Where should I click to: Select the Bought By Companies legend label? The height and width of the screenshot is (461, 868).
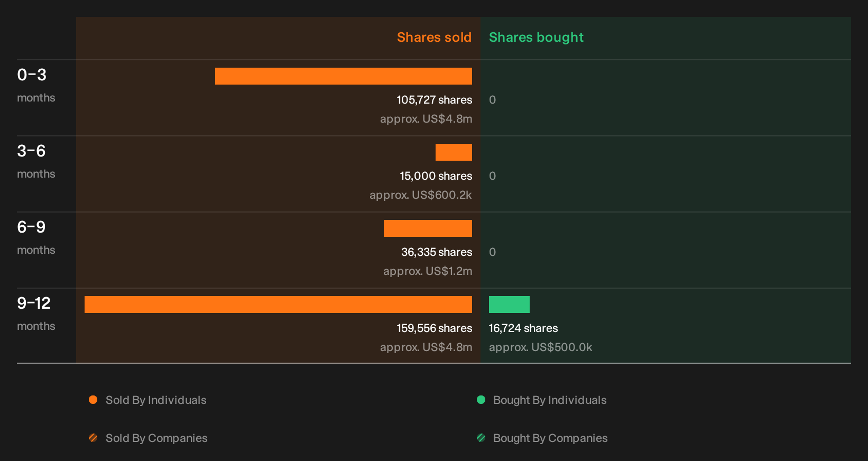click(x=550, y=438)
